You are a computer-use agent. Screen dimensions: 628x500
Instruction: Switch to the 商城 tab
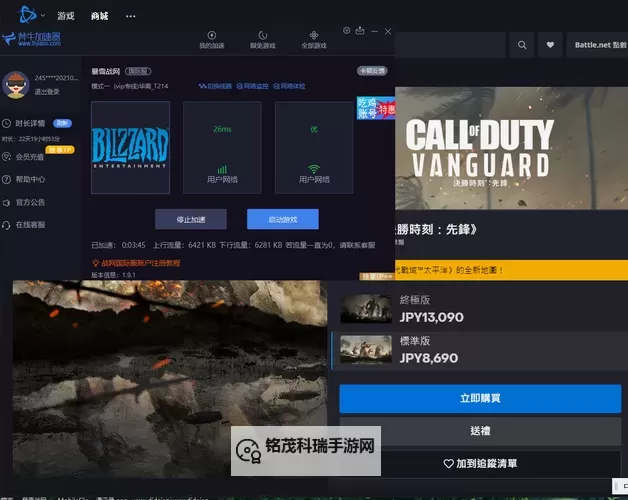click(x=99, y=17)
